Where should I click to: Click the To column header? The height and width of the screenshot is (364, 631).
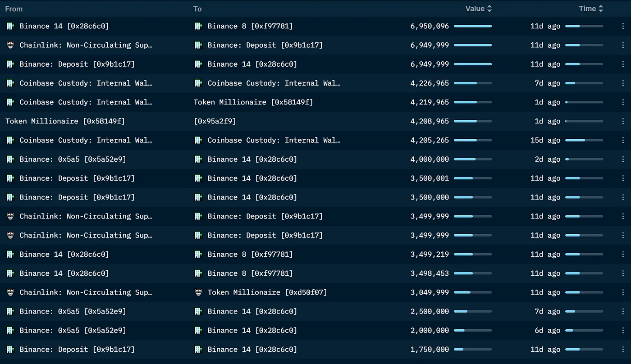point(197,9)
